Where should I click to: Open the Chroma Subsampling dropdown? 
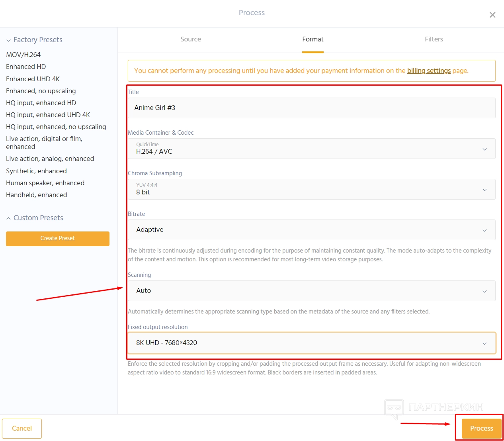(x=311, y=189)
